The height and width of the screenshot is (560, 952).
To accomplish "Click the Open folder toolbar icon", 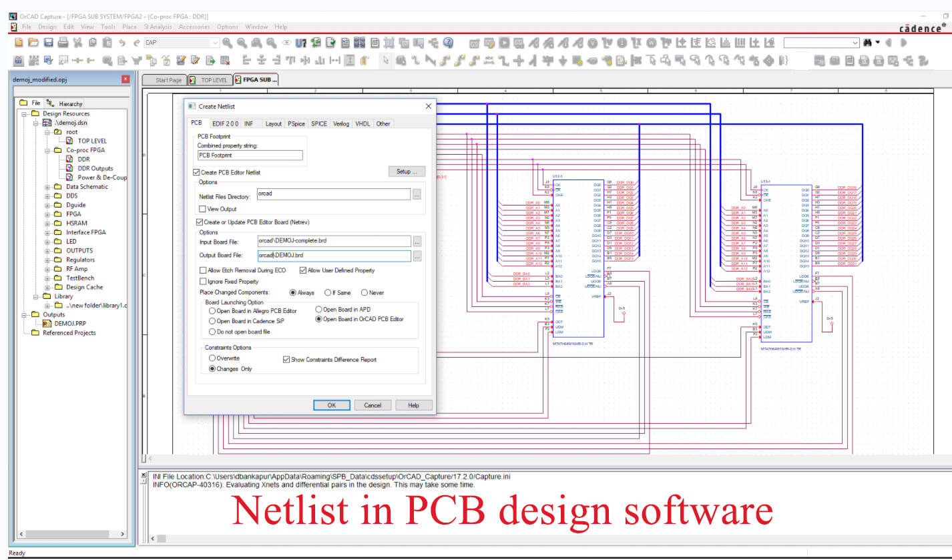I will 33,43.
